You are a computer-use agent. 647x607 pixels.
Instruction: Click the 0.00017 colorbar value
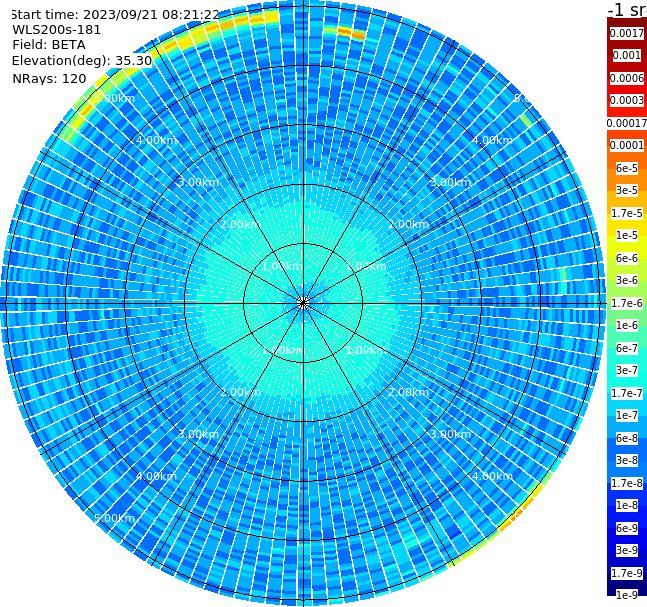point(626,123)
